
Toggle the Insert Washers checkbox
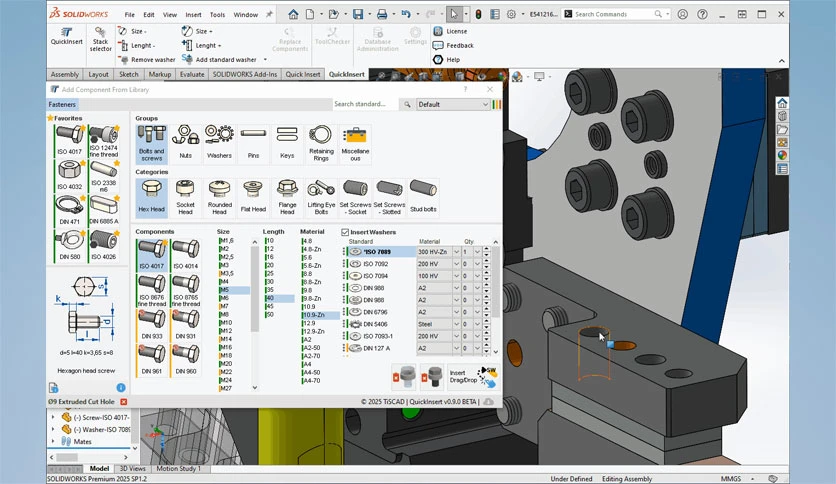click(345, 232)
